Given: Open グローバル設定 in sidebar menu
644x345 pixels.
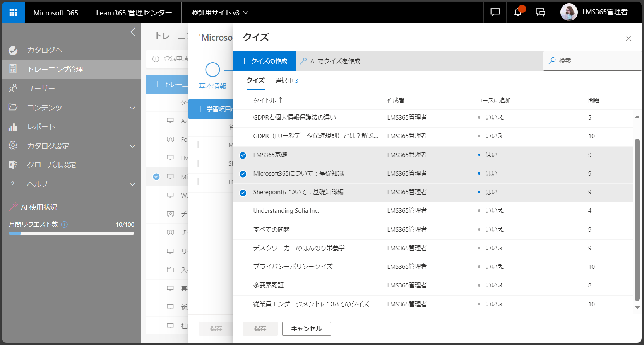Looking at the screenshot, I should pyautogui.click(x=72, y=165).
